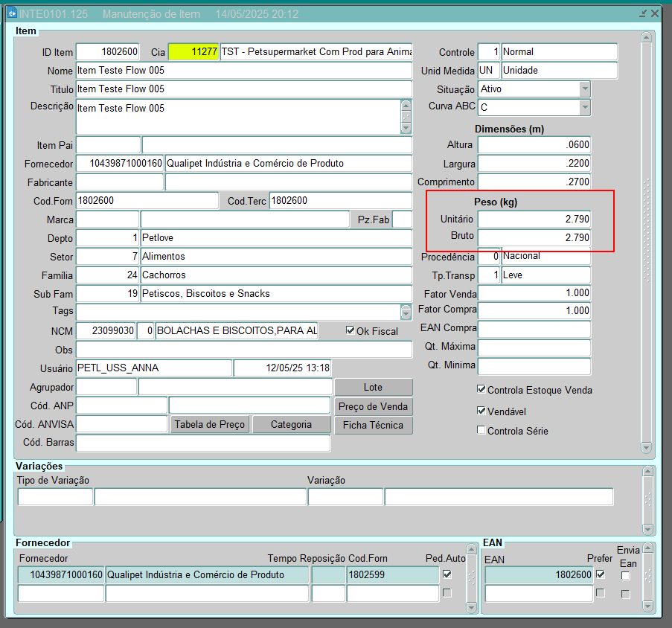Screen dimensions: 672x628
Task: Click the ID Item field with 1802600
Action: pos(108,52)
